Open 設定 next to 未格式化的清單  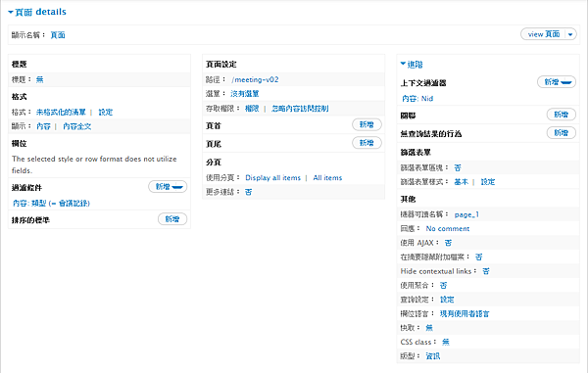106,112
